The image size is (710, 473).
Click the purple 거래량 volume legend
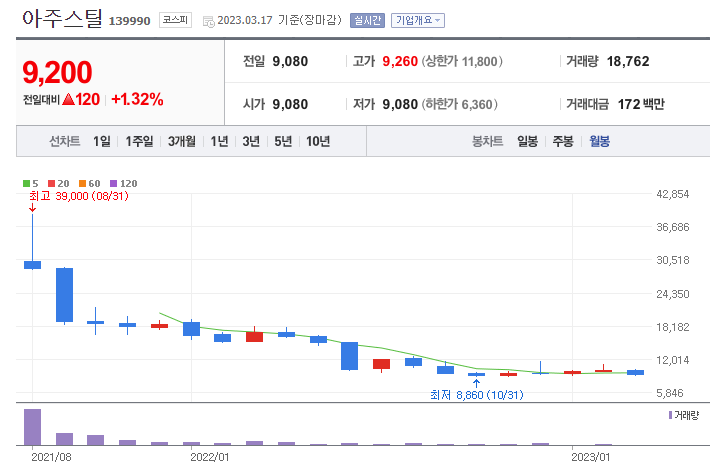coord(684,415)
